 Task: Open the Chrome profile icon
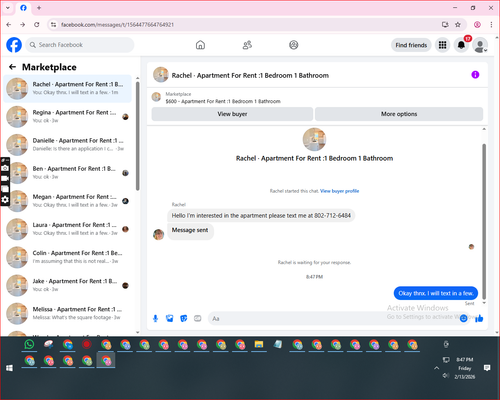(477, 25)
